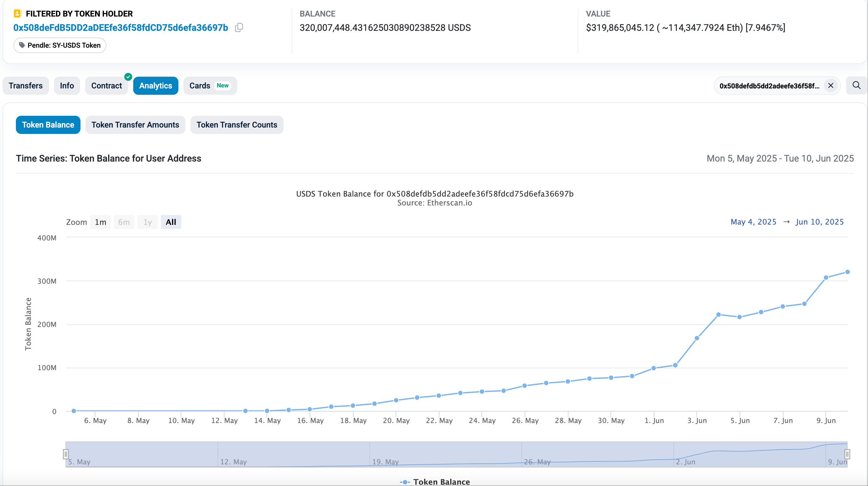Image resolution: width=868 pixels, height=486 pixels.
Task: Click the Pendle: SY-USDS Token label
Action: pyautogui.click(x=60, y=45)
